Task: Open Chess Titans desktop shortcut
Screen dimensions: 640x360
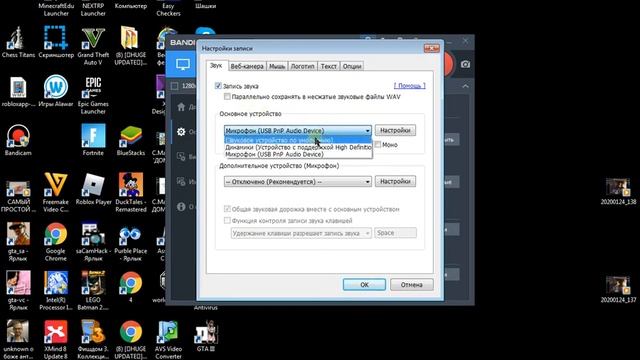Action: tap(18, 42)
